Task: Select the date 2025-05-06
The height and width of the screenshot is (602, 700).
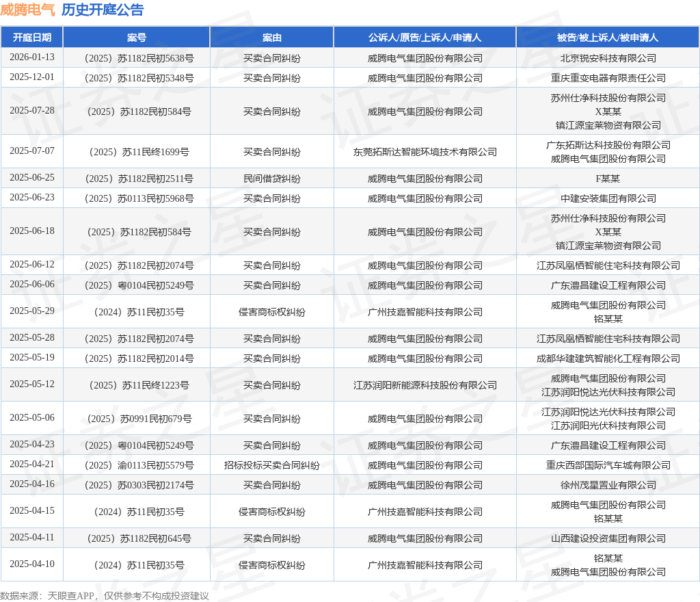Action: 32,417
